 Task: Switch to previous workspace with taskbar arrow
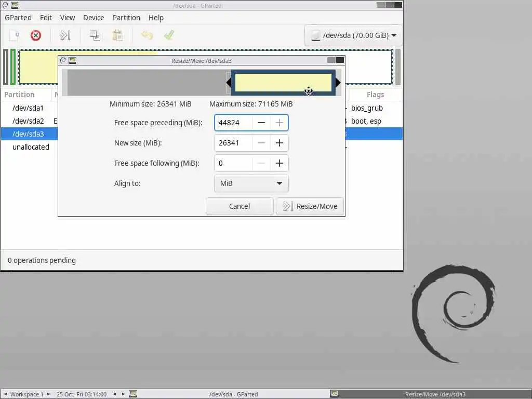pyautogui.click(x=5, y=394)
